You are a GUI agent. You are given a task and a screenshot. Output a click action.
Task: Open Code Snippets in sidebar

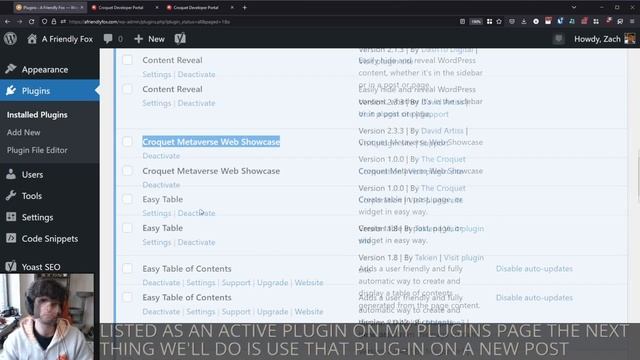pos(49,238)
